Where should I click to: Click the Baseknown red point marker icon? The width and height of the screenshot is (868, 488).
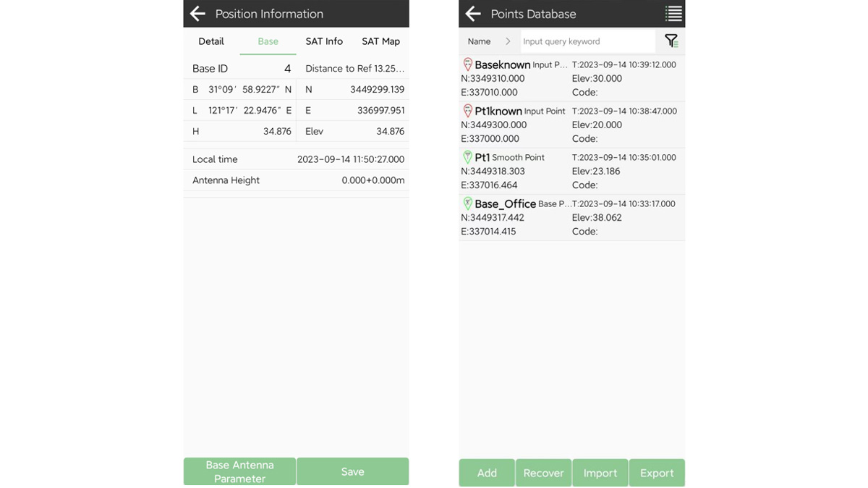(x=467, y=64)
